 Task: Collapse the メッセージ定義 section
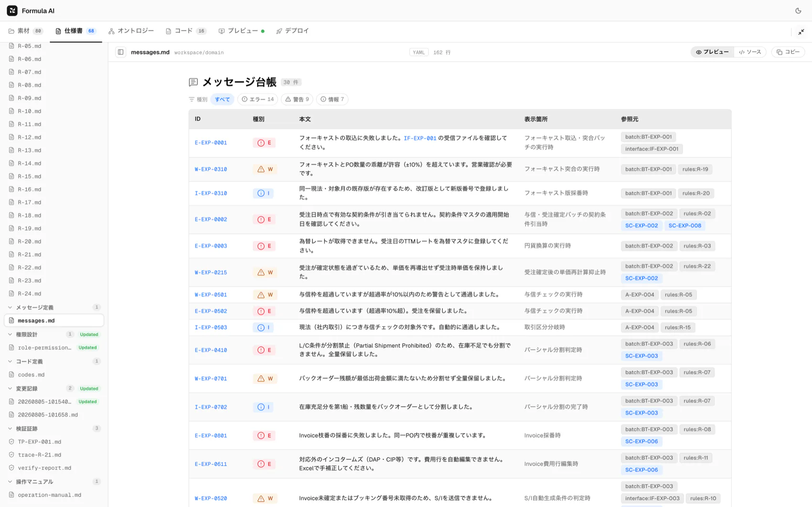[x=54, y=307]
